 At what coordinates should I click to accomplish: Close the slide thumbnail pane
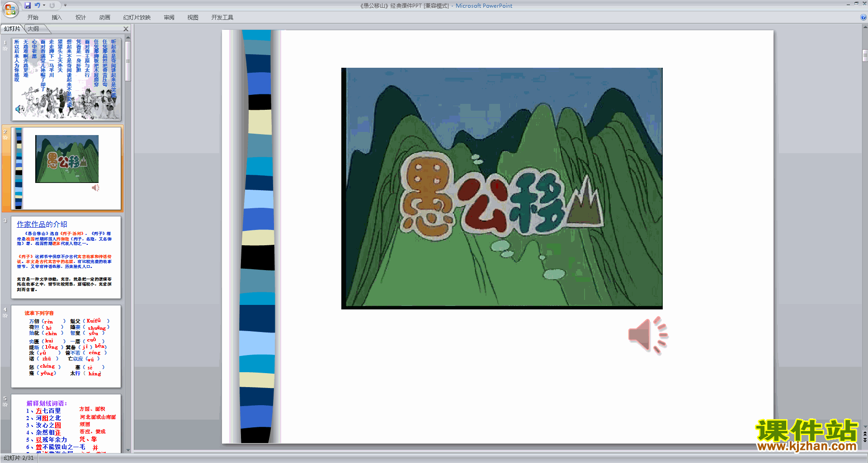point(126,29)
